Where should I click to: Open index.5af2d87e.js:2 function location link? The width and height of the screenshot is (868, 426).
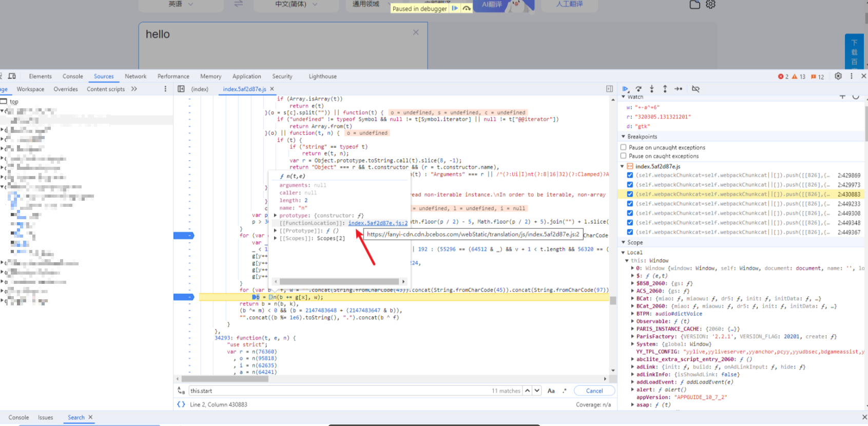pos(378,223)
